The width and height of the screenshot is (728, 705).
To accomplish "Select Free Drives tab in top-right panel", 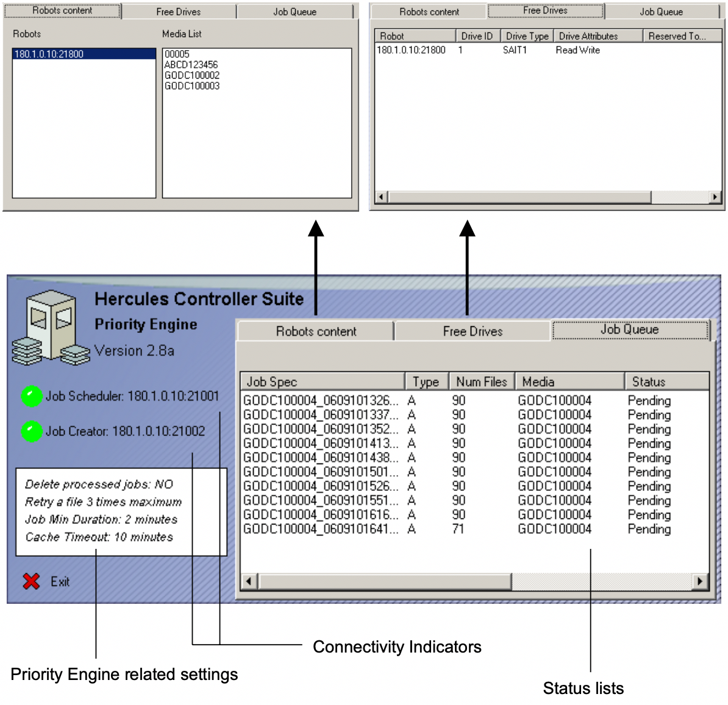I will coord(546,10).
